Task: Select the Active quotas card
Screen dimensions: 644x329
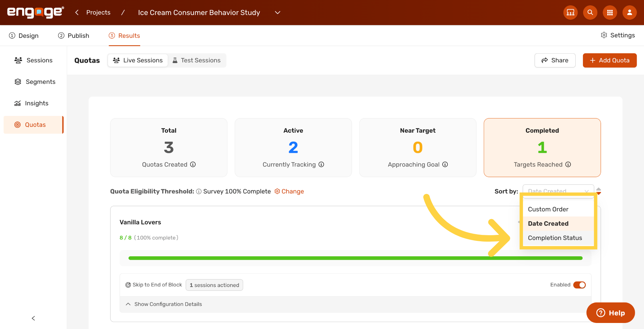Action: pos(293,147)
